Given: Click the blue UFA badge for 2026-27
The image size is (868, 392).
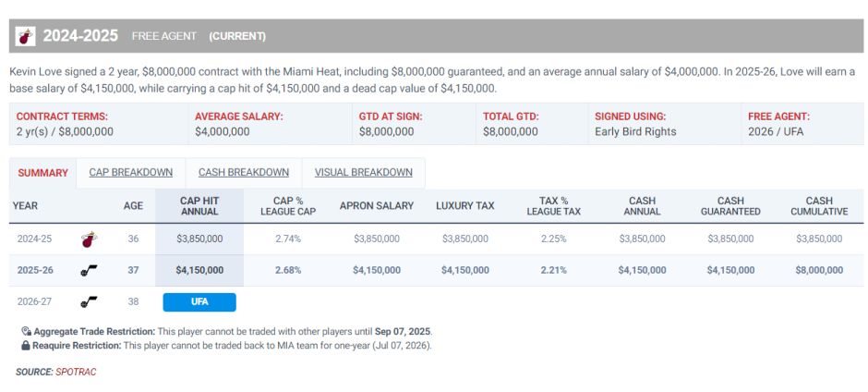Looking at the screenshot, I should pos(199,301).
